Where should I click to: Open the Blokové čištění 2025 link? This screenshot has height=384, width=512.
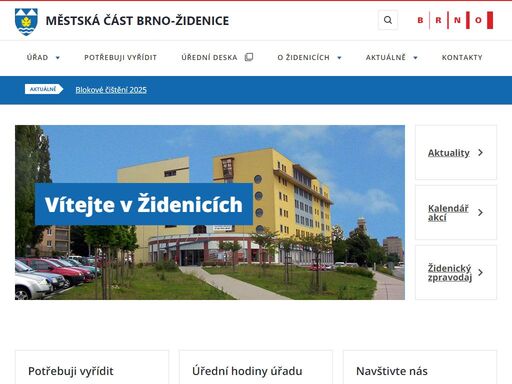(x=111, y=90)
